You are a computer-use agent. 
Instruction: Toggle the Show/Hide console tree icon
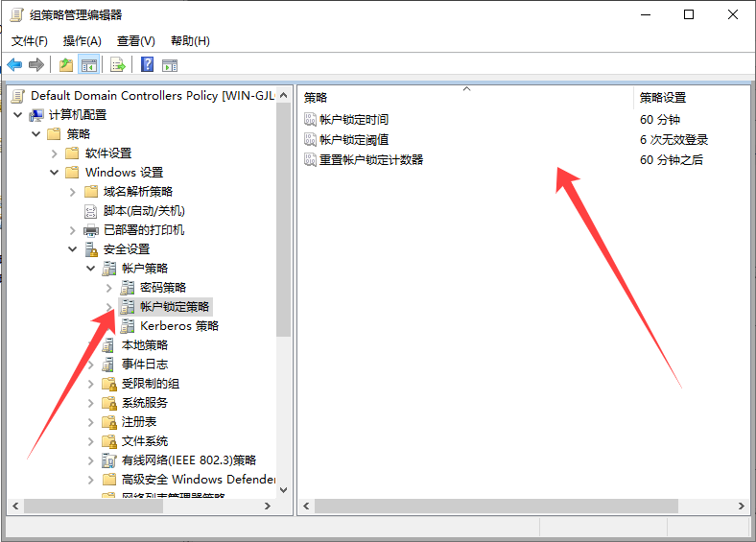[x=88, y=65]
